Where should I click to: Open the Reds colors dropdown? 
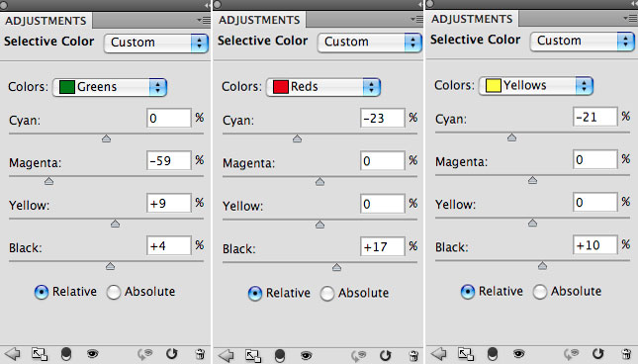[x=323, y=87]
